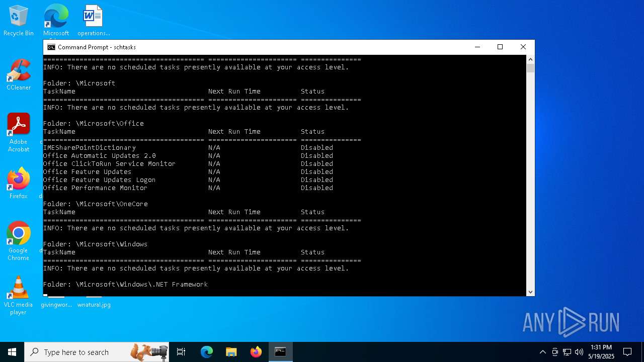Click 'Folder: \Microsoft\Windows\.NET Framework' line
The height and width of the screenshot is (362, 644).
point(126,285)
